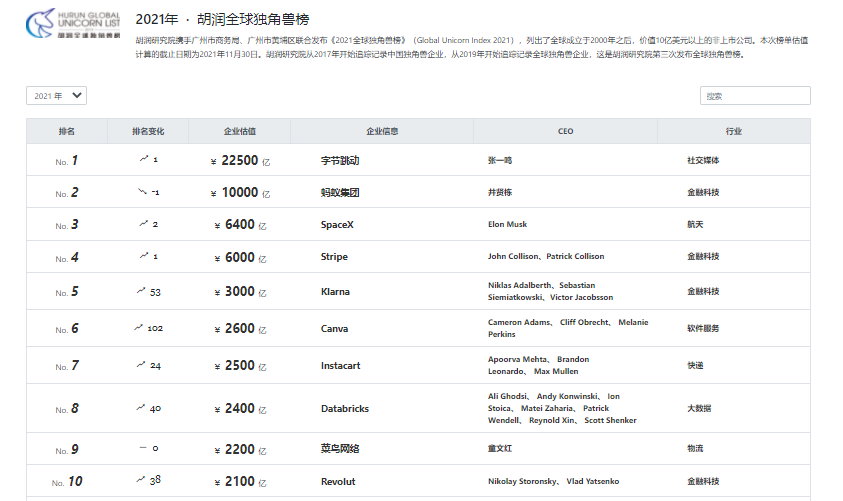This screenshot has width=843, height=501.
Task: Click valuation 2500 亿
Action: pyautogui.click(x=240, y=366)
